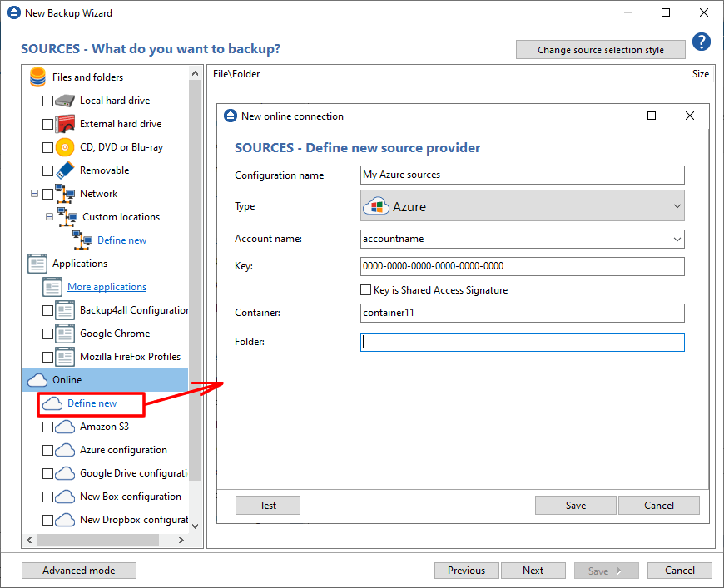
Task: Click the Custom locations network icon
Action: [67, 217]
